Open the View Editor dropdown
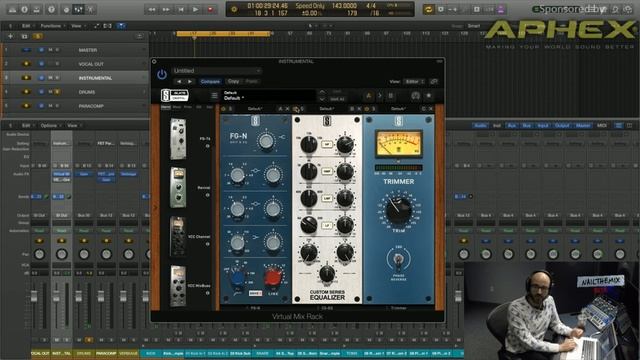 (x=414, y=82)
